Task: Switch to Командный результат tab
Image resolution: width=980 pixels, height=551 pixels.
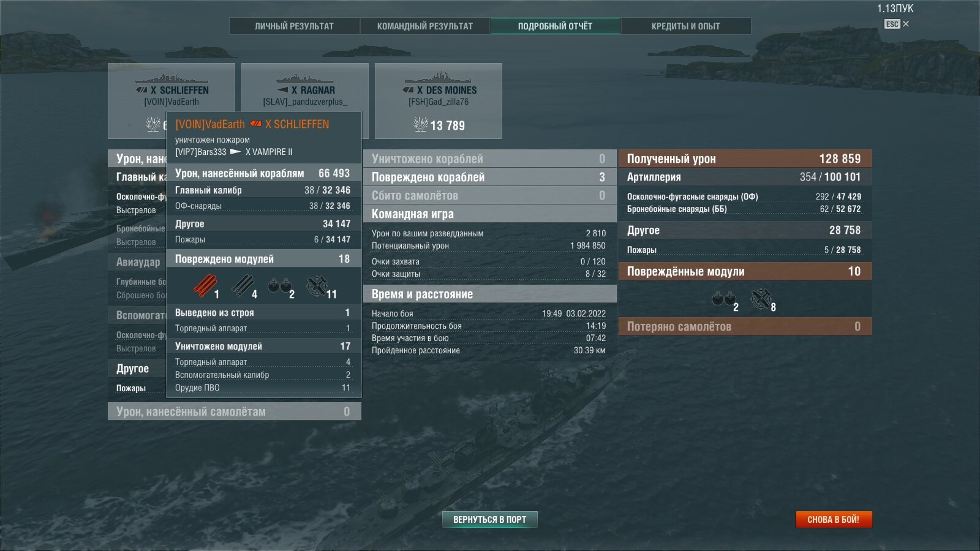Action: pyautogui.click(x=424, y=26)
